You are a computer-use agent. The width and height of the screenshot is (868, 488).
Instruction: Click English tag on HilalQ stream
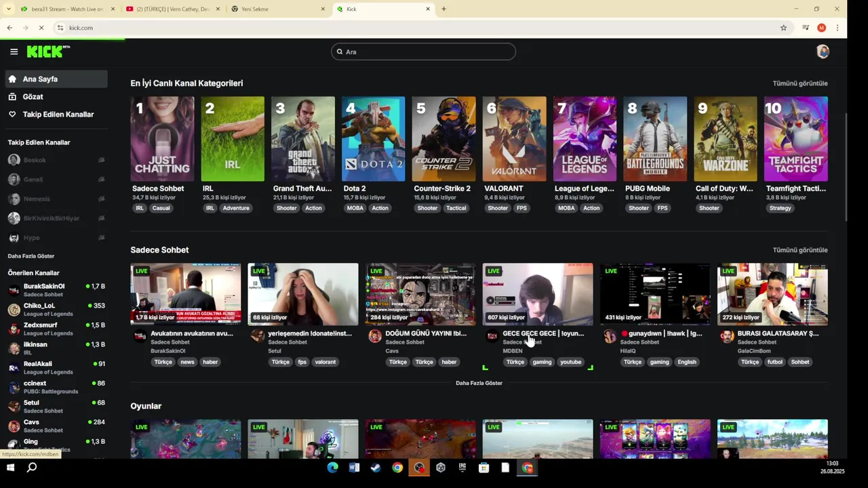(x=687, y=362)
